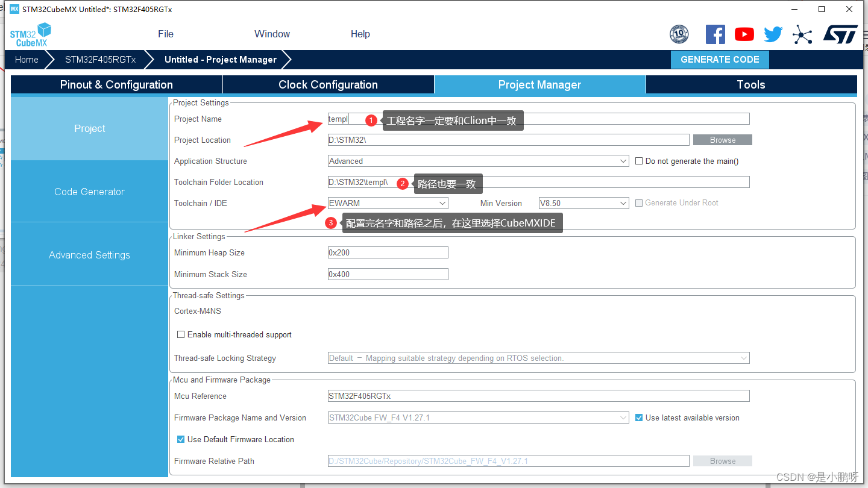
Task: Select the Code Generator side section
Action: 89,192
